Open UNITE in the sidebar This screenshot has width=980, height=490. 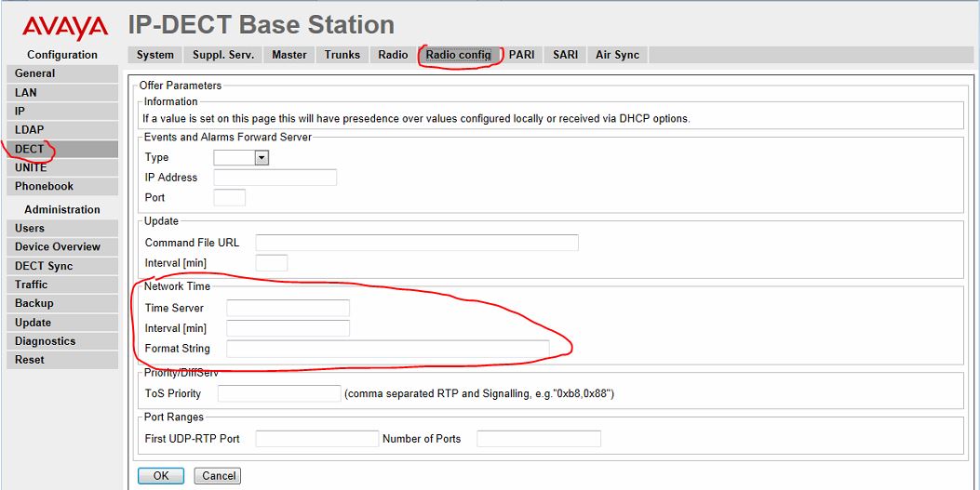[x=61, y=167]
